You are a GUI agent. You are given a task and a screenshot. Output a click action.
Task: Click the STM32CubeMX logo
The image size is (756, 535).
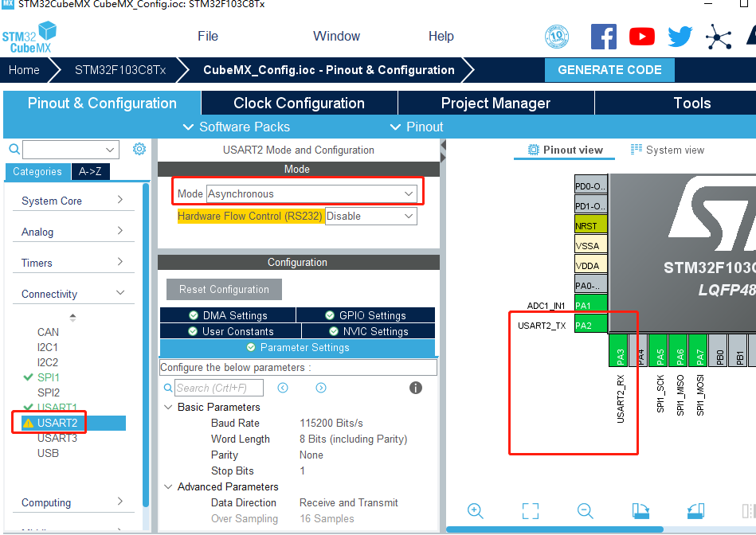tap(29, 37)
